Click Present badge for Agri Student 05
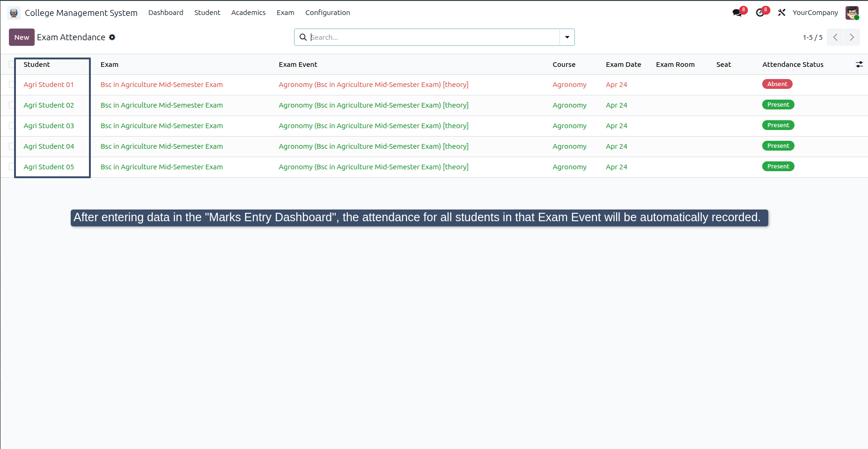The image size is (868, 449). pos(778,167)
